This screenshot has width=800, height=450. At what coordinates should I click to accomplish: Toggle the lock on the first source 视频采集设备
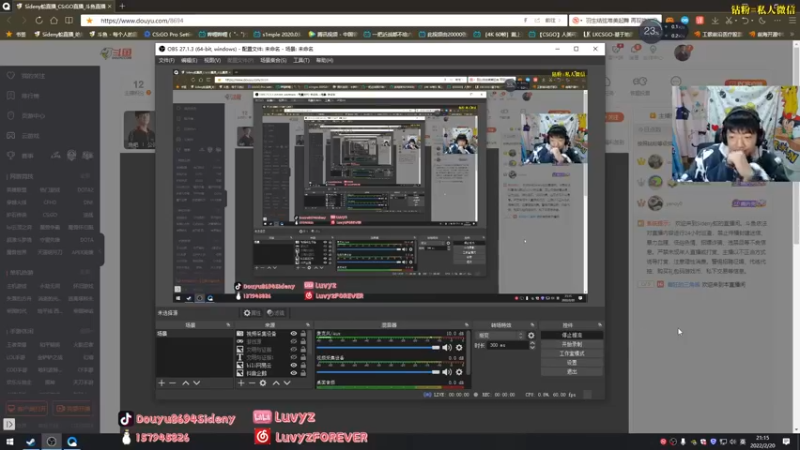[303, 334]
